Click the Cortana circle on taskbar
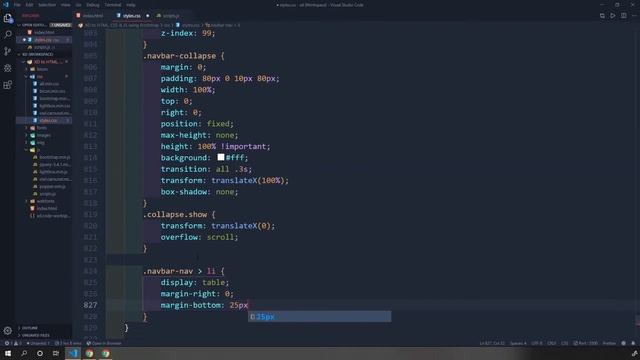The height and width of the screenshot is (360, 640). coord(40,353)
